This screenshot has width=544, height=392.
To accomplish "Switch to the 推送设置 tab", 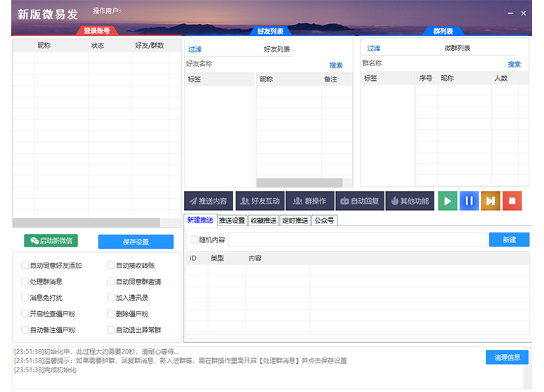I will [232, 221].
